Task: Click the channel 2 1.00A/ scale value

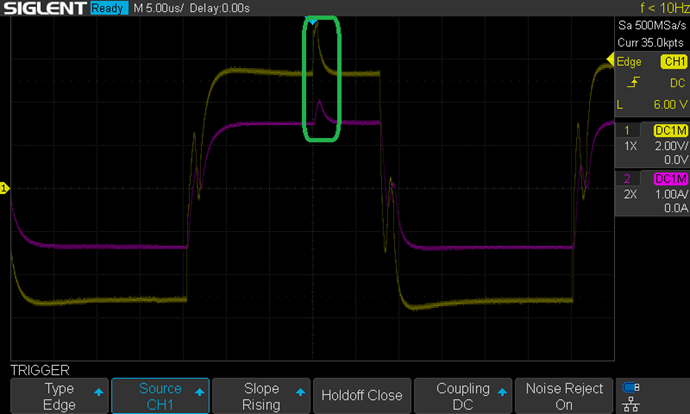Action: coord(671,194)
